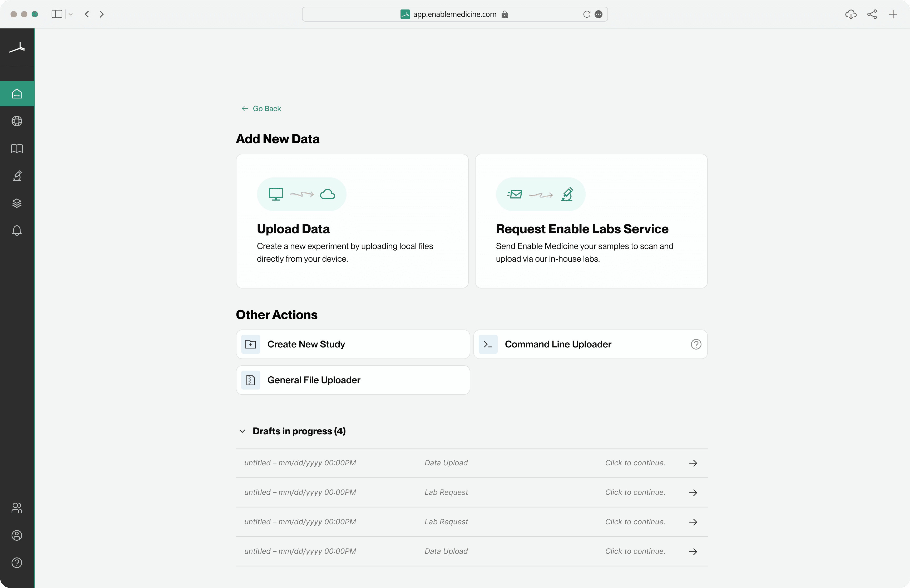The image size is (910, 588).
Task: Click "Drafts in progress (4)" heading text
Action: [299, 431]
